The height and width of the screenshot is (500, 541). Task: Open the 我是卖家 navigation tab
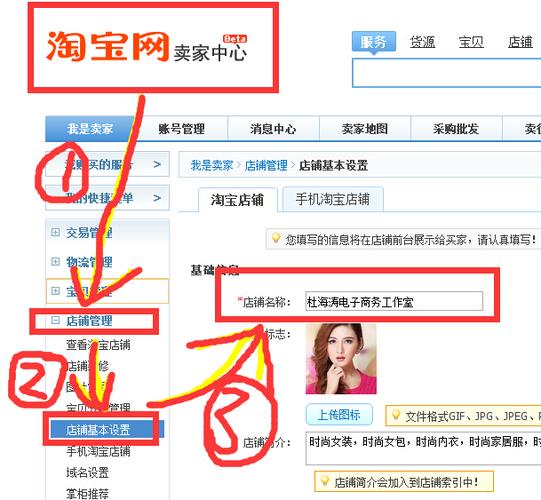[x=90, y=129]
